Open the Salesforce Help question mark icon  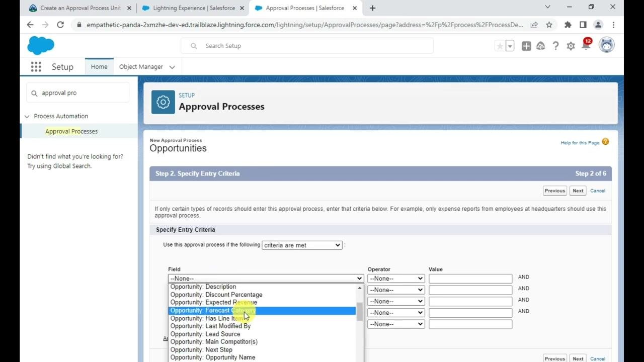pyautogui.click(x=555, y=46)
